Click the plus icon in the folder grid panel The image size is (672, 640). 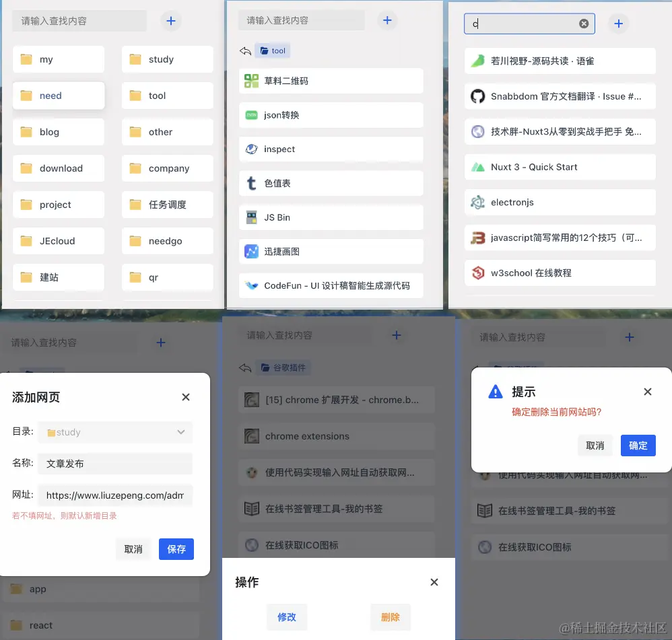point(171,21)
